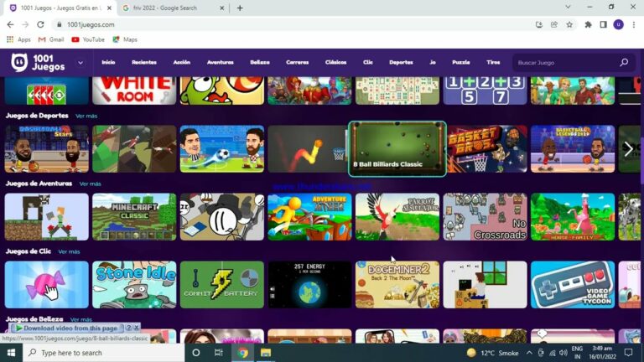Go to the Belleza category
The width and height of the screenshot is (644, 362).
(260, 62)
